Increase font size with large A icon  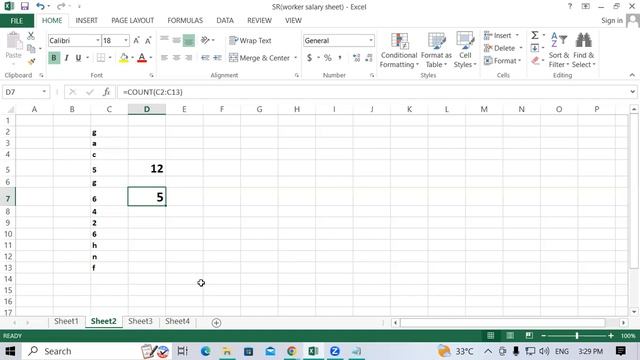[136, 40]
